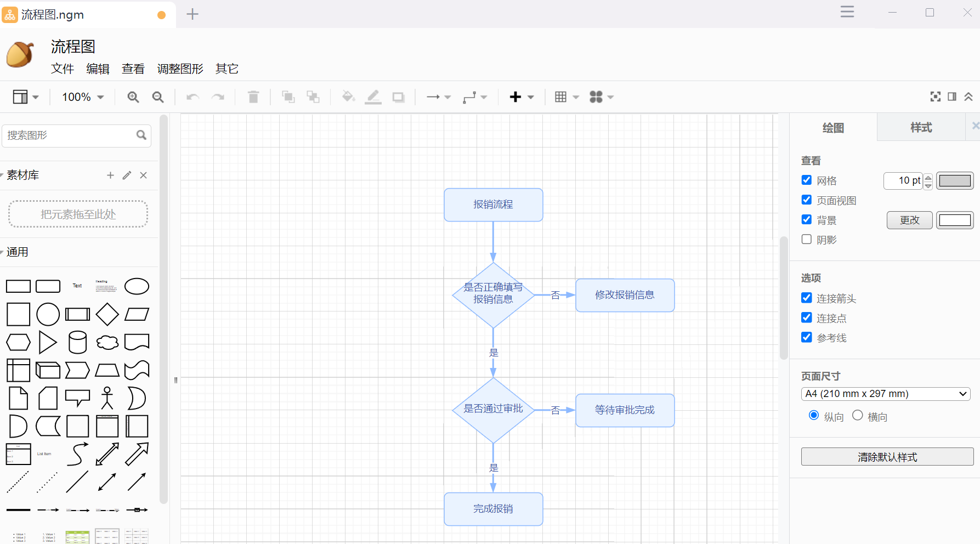This screenshot has height=544, width=980.
Task: Click the 清除默认样式 button
Action: 887,457
